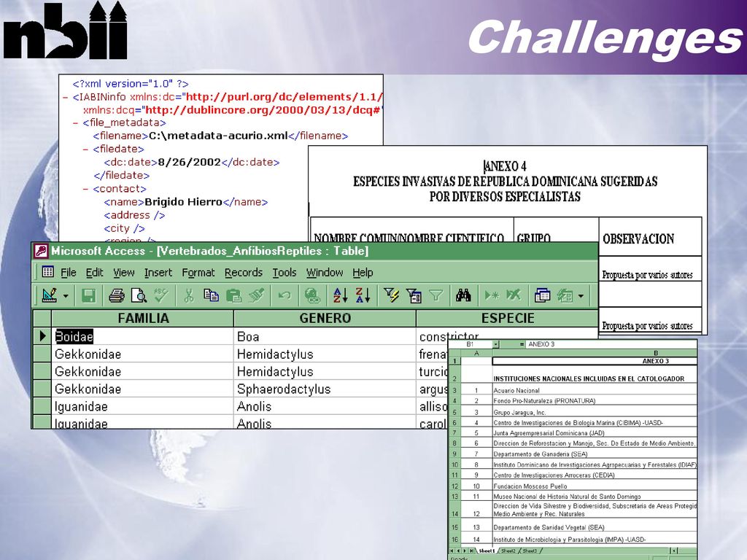Viewport: 747px width, 560px height.
Task: Click the Format Painter brush icon
Action: point(256,296)
